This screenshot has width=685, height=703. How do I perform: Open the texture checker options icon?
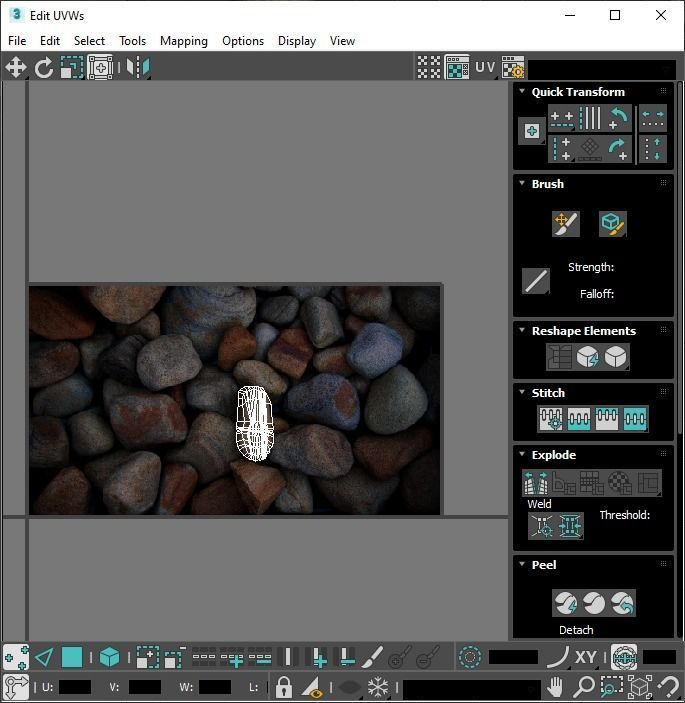click(513, 67)
